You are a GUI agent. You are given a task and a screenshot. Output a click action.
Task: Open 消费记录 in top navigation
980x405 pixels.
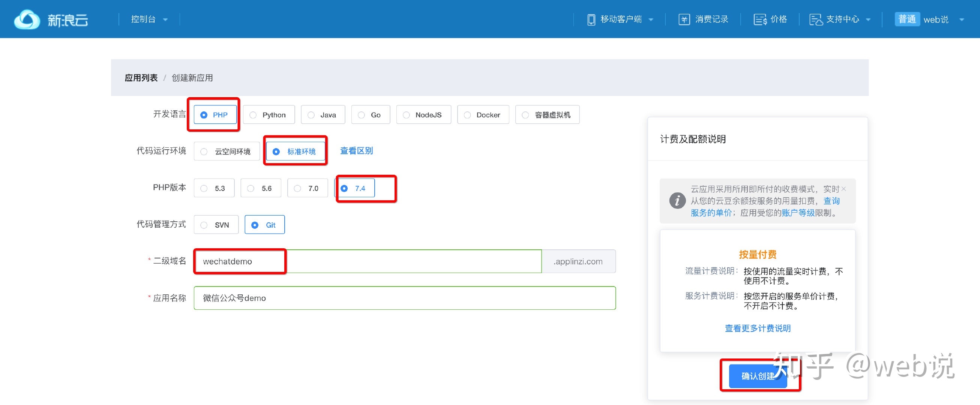(703, 19)
